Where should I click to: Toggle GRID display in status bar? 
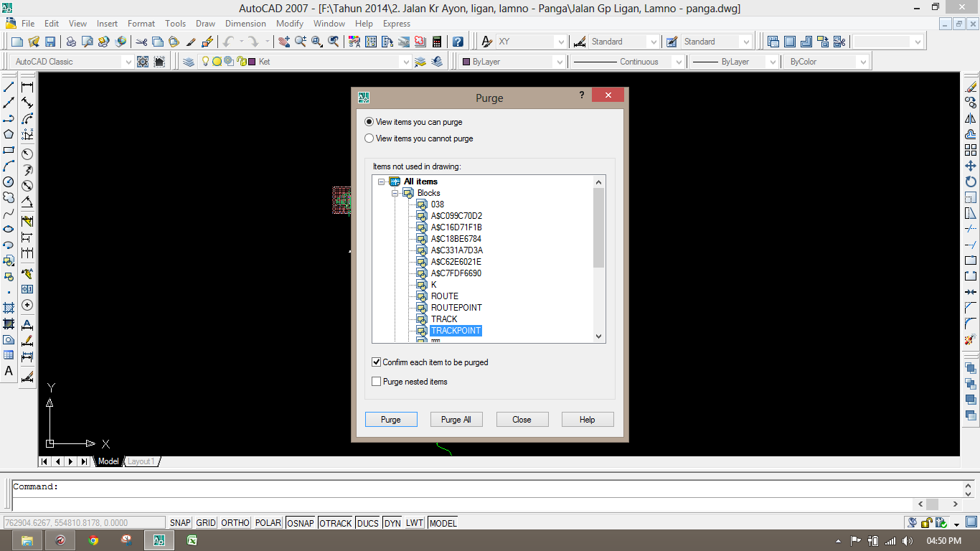206,523
